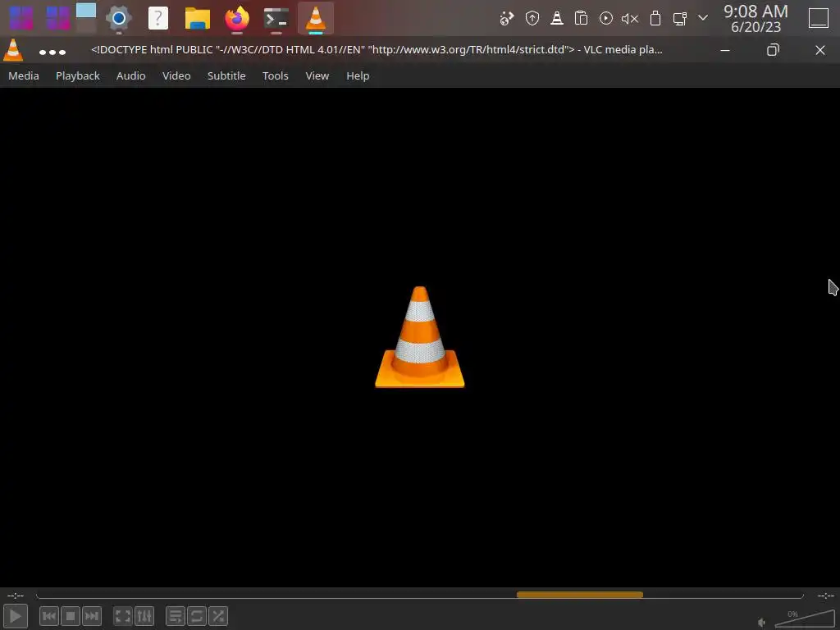Mute audio via the speaker icon

[762, 622]
